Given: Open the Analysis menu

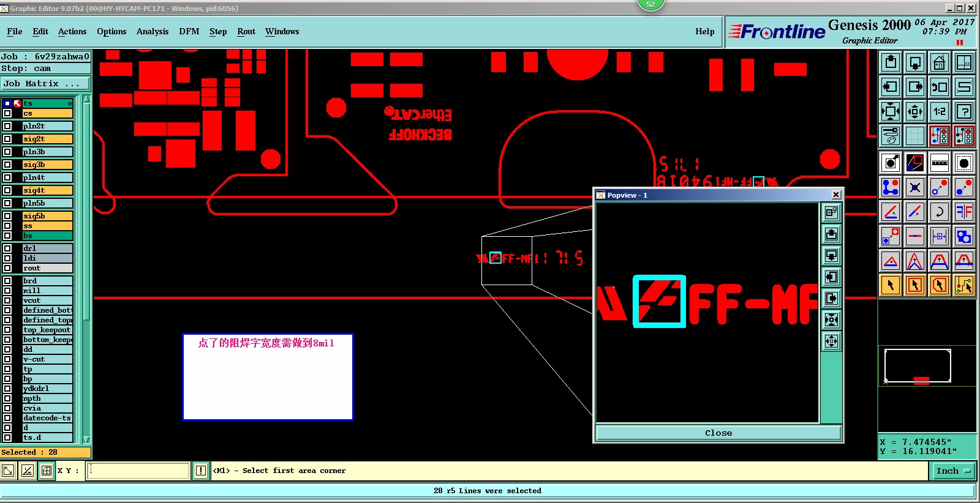Looking at the screenshot, I should click(x=153, y=31).
